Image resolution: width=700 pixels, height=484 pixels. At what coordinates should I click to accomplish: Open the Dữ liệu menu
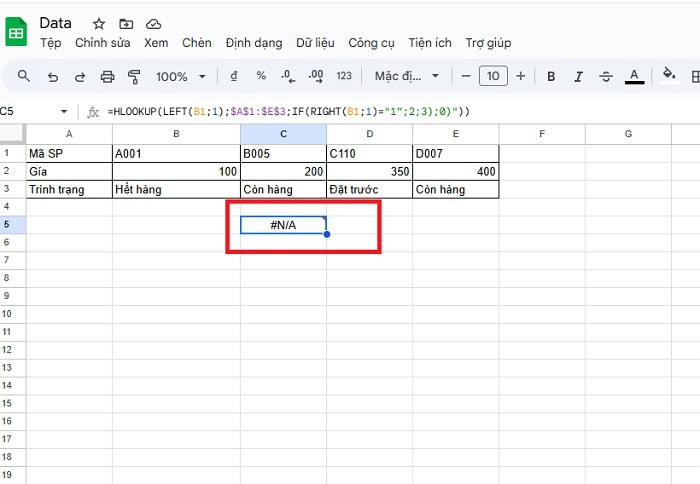click(316, 43)
